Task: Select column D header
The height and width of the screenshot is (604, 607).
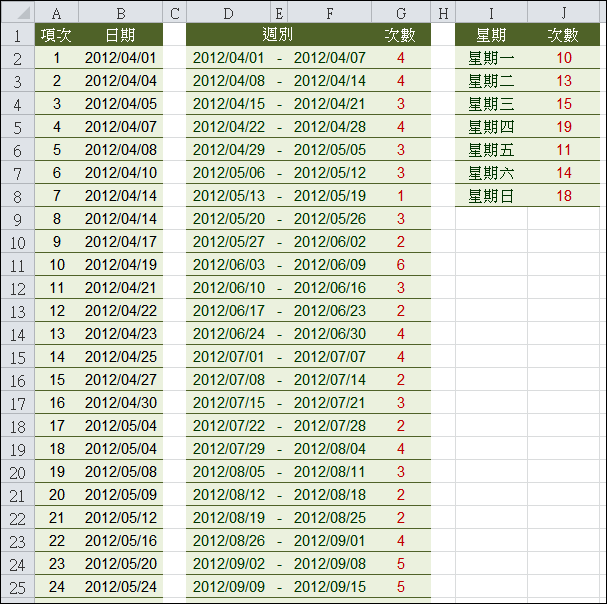Action: (228, 14)
